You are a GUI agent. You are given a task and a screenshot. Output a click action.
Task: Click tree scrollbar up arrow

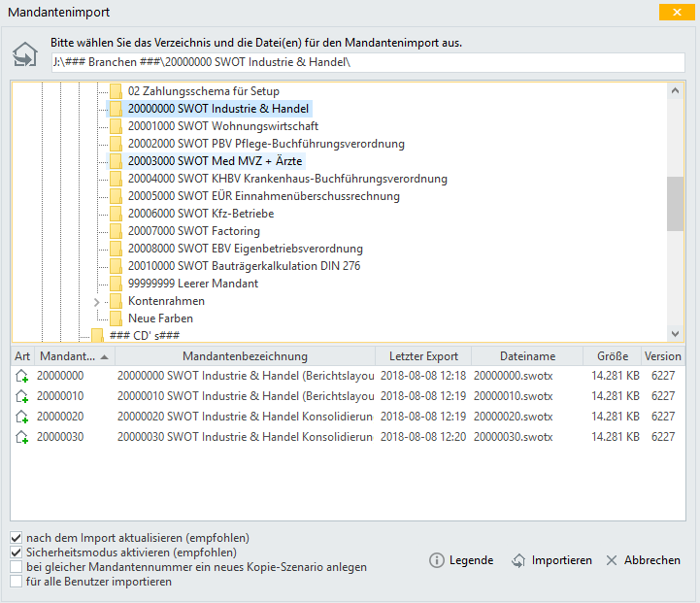tap(675, 90)
